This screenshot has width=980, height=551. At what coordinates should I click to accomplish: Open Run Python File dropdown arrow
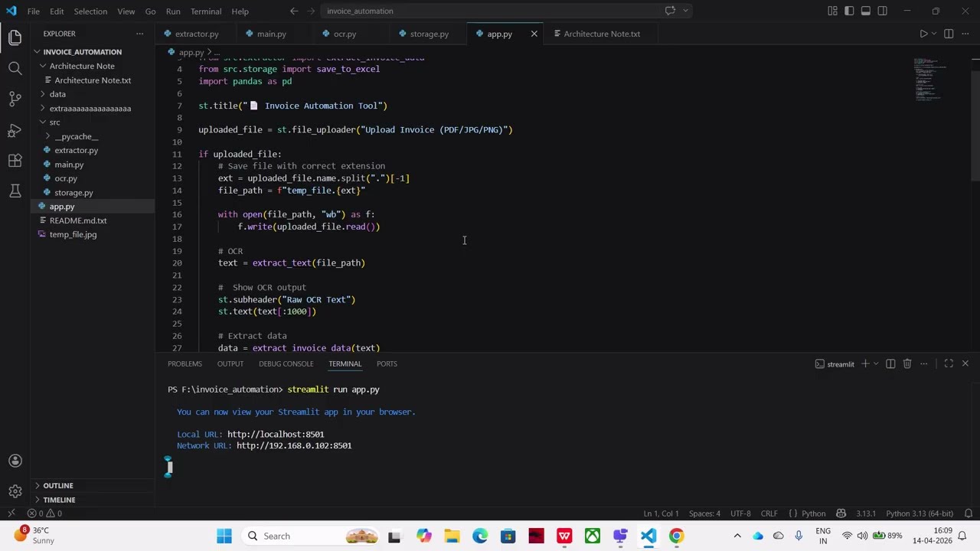[x=933, y=34]
